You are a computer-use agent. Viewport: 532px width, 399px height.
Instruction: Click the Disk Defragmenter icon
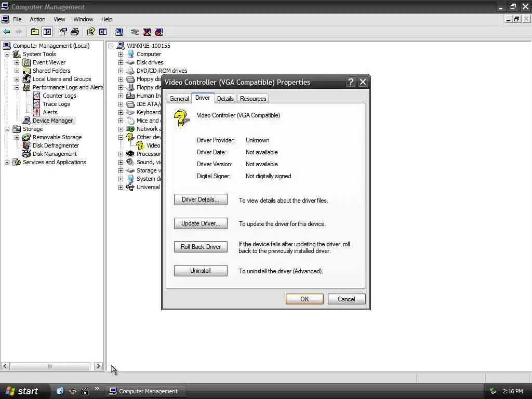click(26, 145)
